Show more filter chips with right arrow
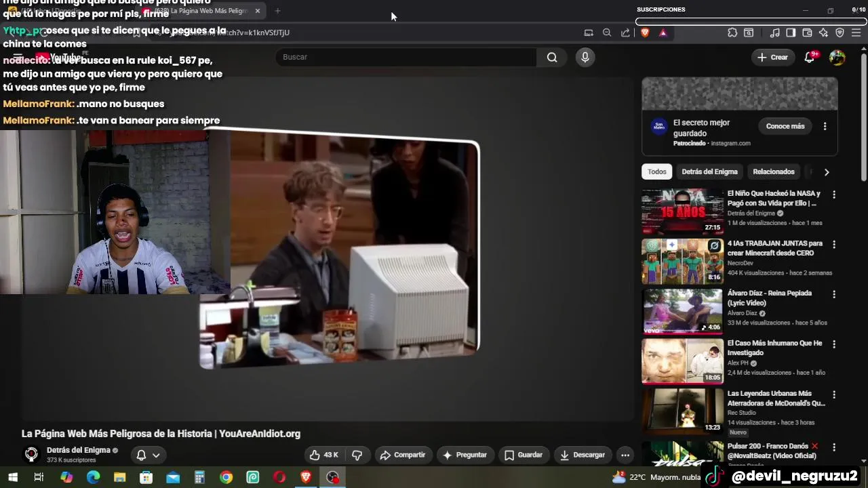 click(826, 172)
